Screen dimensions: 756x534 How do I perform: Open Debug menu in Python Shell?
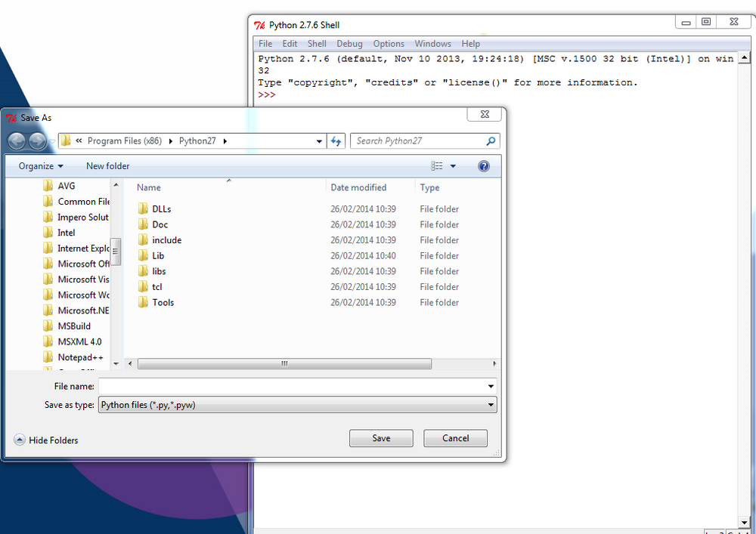(x=349, y=44)
